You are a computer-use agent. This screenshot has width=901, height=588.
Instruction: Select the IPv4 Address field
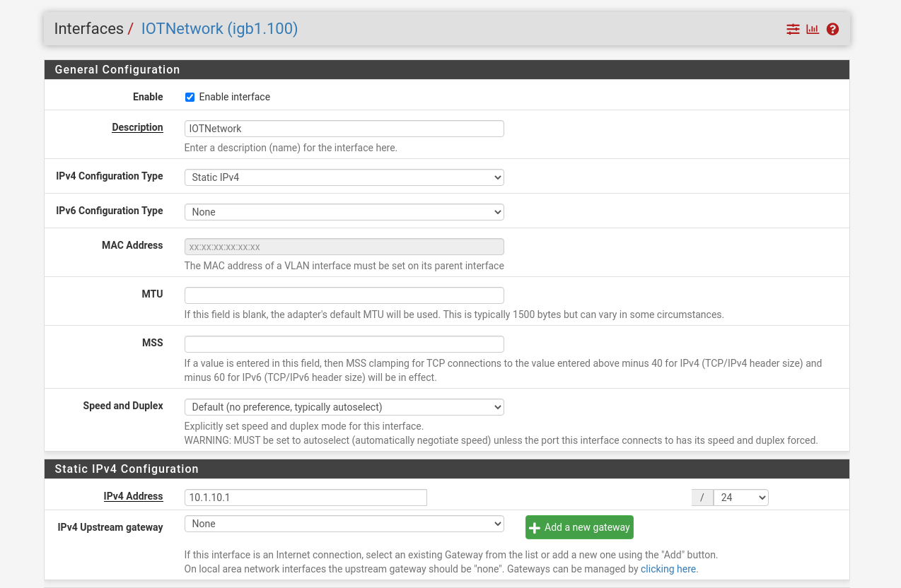pyautogui.click(x=306, y=498)
